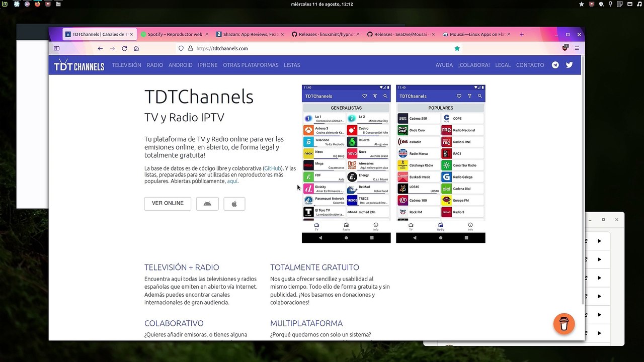Click the web page vertical scrollbar
This screenshot has width=644, height=362.
coord(583,181)
